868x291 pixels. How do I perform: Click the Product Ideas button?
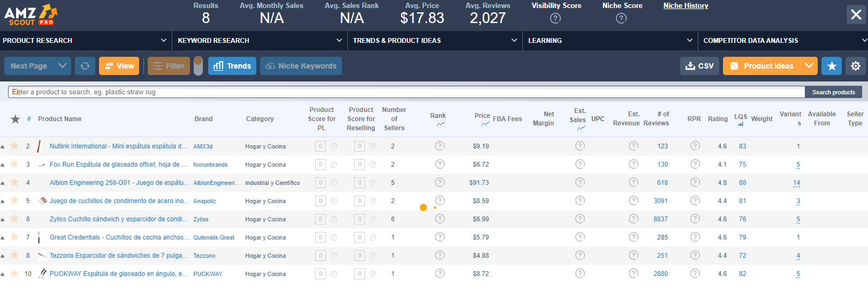(762, 66)
